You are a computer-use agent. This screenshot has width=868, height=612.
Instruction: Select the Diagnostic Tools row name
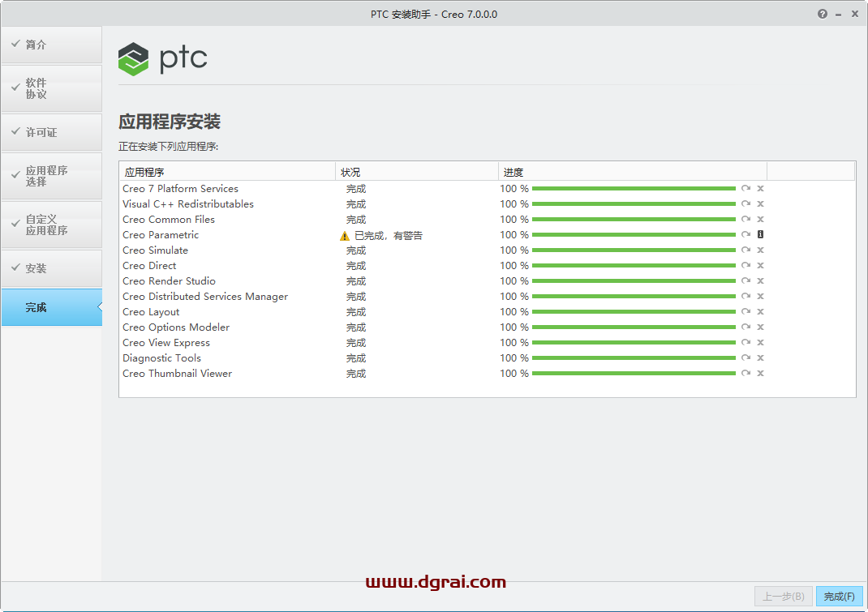tap(161, 358)
